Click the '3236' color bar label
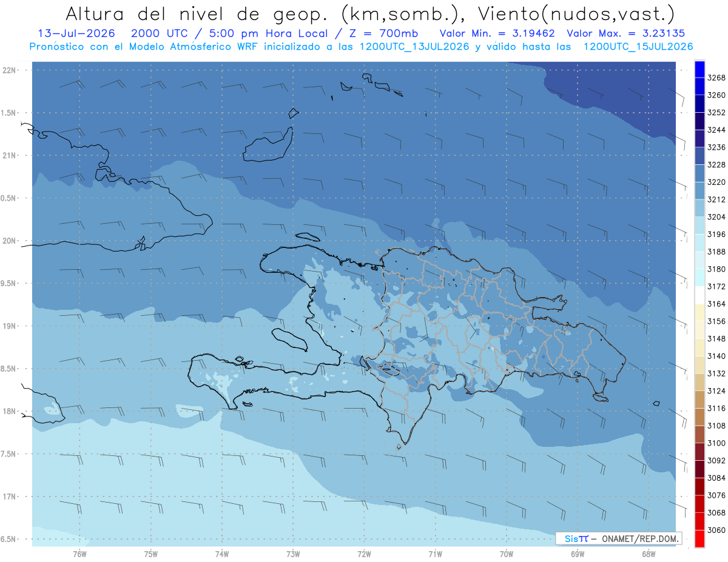The width and height of the screenshot is (728, 562). tap(716, 147)
